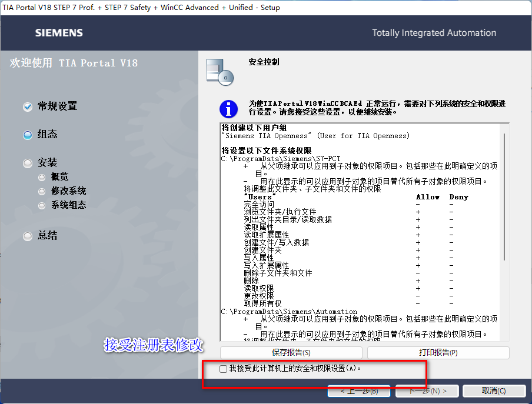Image resolution: width=532 pixels, height=404 pixels.
Task: Click 上一步(B) back button
Action: point(359,391)
